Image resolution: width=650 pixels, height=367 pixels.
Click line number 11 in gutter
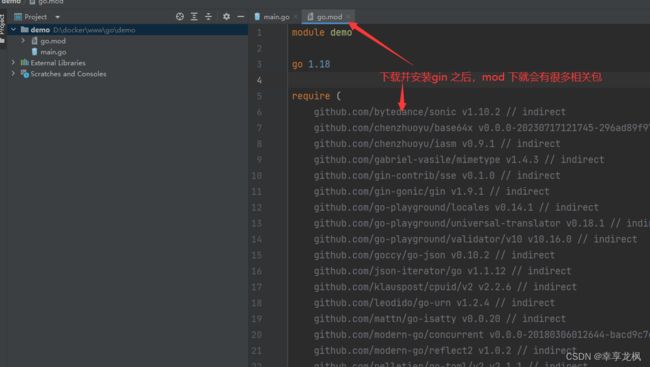pyautogui.click(x=257, y=192)
